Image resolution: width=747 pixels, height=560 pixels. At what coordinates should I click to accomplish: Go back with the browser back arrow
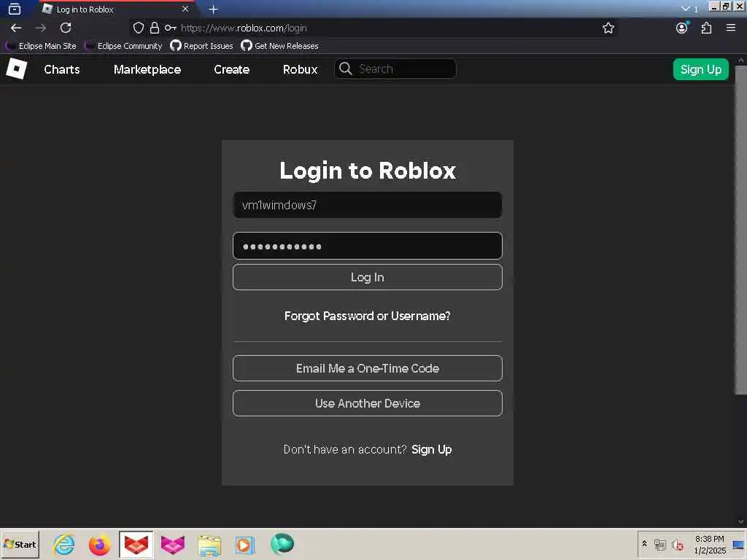(16, 28)
